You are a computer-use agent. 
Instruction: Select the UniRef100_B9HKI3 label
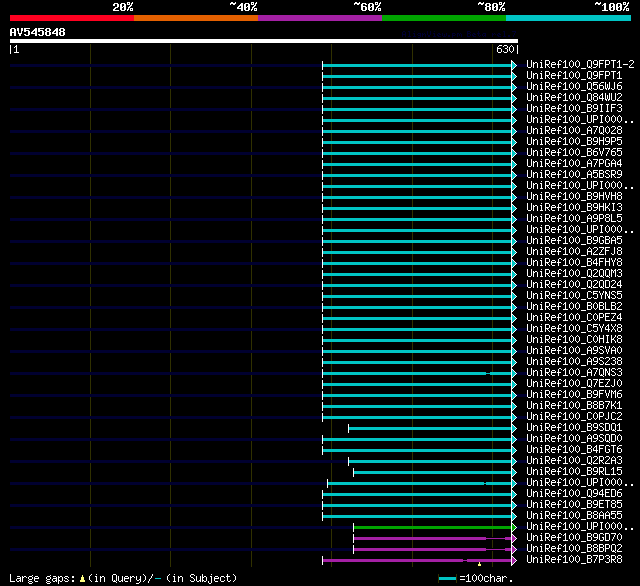tap(574, 208)
